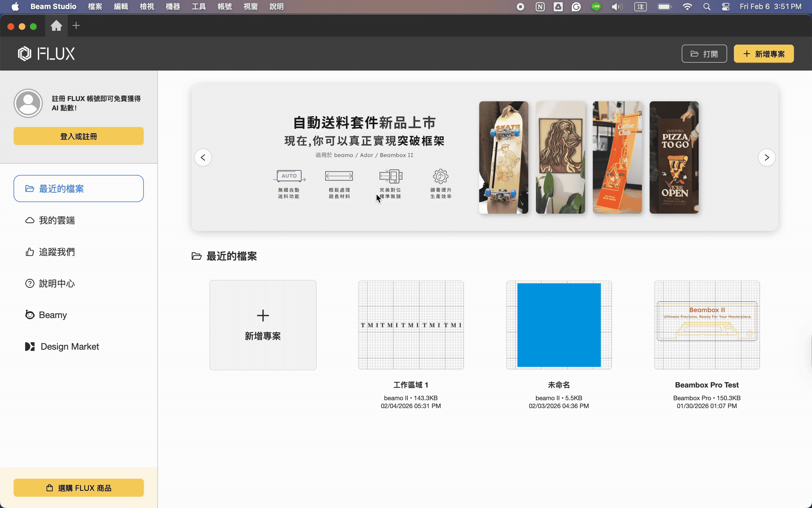This screenshot has width=812, height=508.
Task: Click the input method 注 icon
Action: (x=641, y=7)
